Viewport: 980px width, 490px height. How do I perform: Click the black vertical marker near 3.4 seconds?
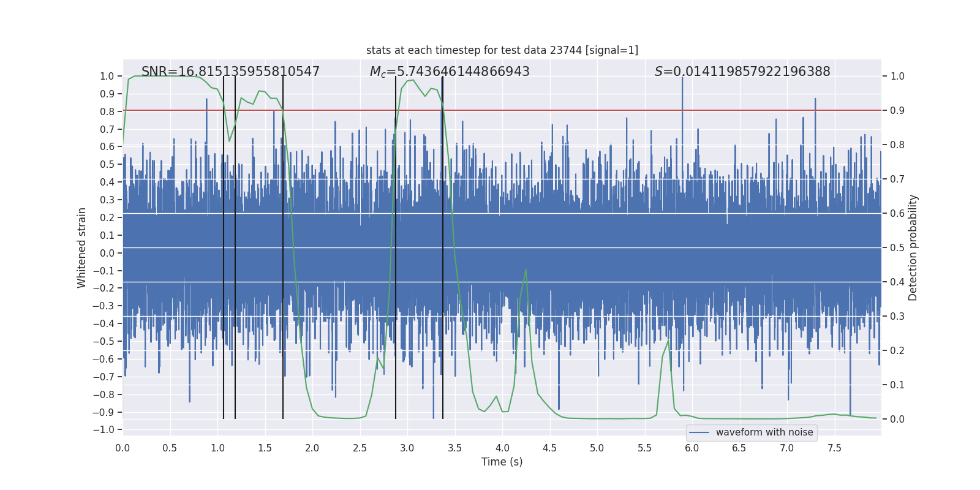[x=443, y=247]
